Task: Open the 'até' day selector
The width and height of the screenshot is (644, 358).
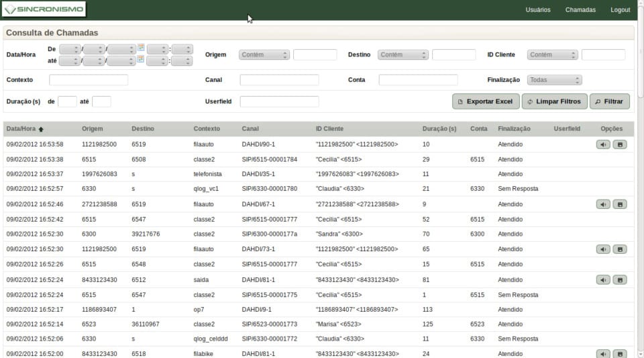Action: point(69,61)
